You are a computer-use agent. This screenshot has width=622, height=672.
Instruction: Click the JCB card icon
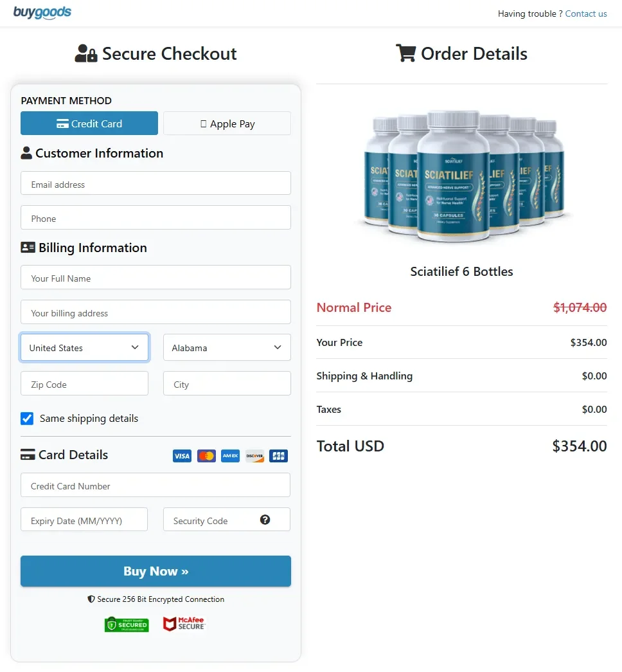click(278, 455)
